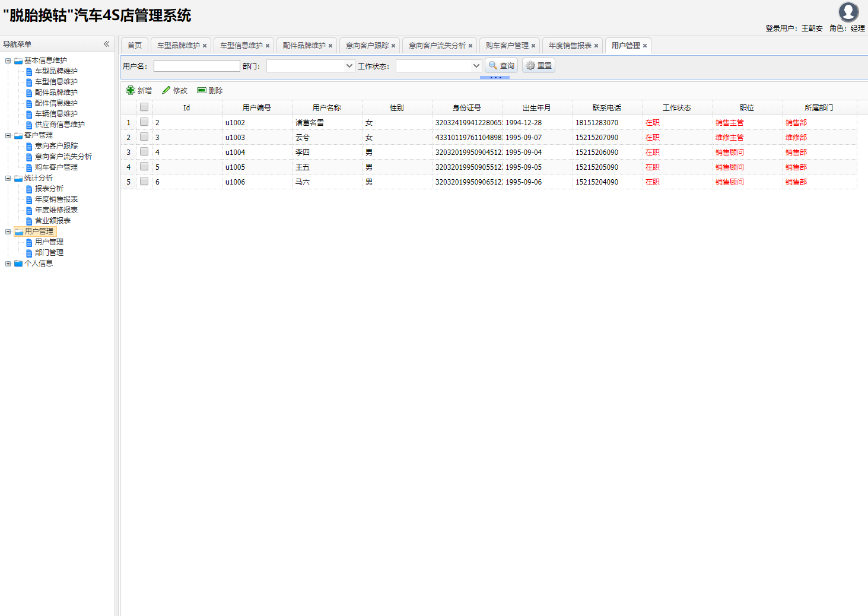Switch to the 购车客户管理 tab

[507, 46]
